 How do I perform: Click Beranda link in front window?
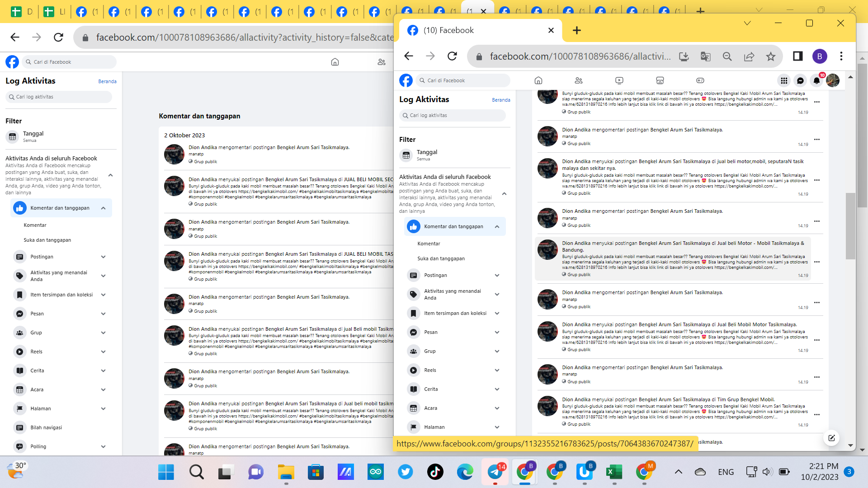(x=501, y=100)
